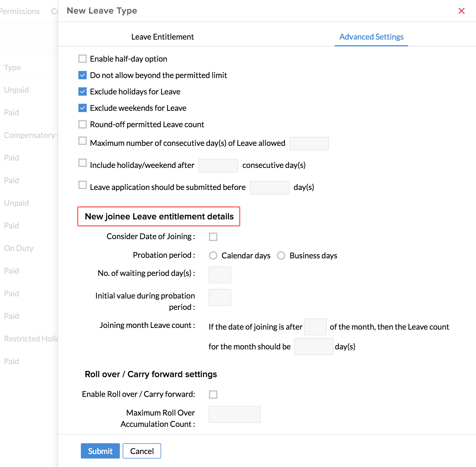Enable Include holiday/weekend after checkbox

coord(83,163)
